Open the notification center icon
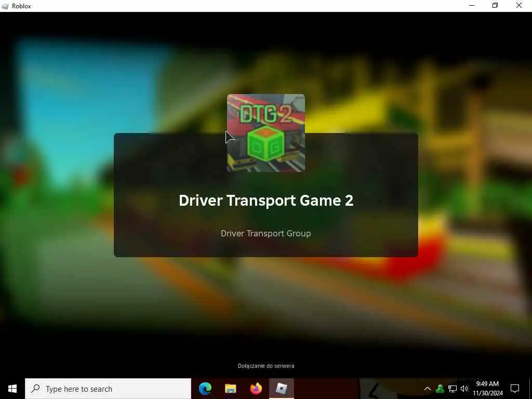 tap(515, 389)
